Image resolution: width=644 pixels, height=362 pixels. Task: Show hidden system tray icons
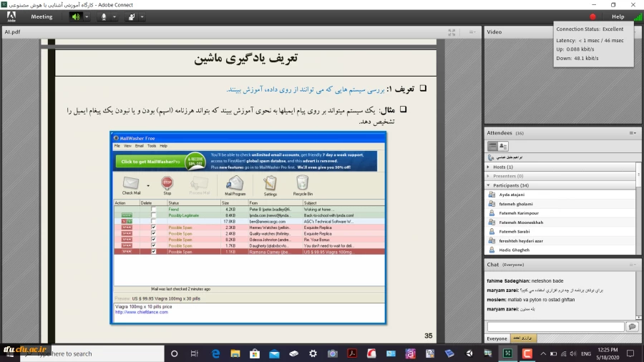click(543, 353)
